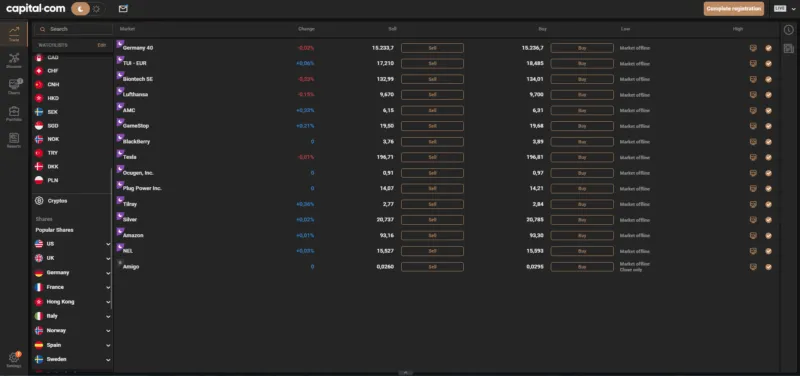
Task: Click Buy button for Amazon
Action: pos(582,235)
